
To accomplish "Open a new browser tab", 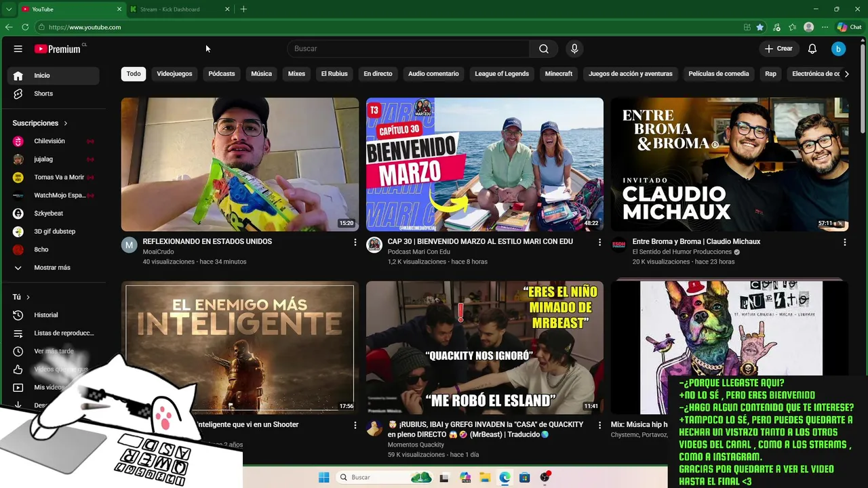I will 243,9.
